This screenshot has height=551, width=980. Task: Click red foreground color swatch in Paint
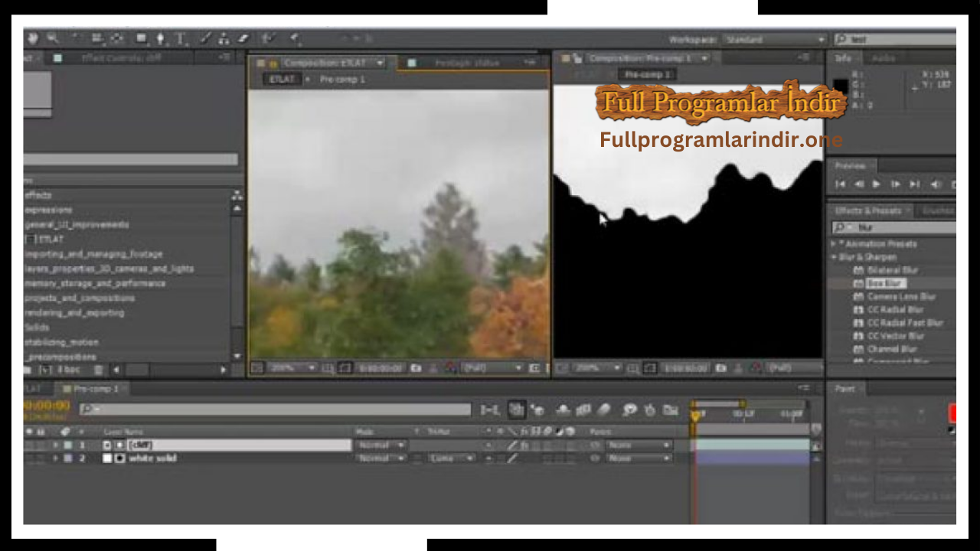pyautogui.click(x=952, y=412)
